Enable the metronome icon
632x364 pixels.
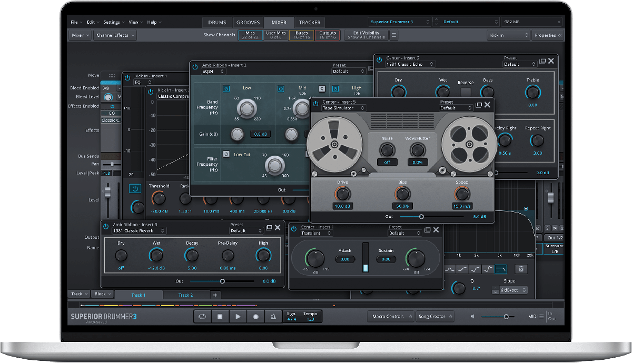(273, 317)
